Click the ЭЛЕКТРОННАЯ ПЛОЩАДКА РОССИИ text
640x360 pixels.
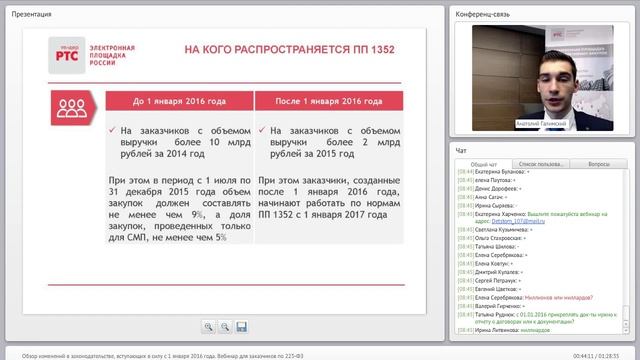(112, 55)
